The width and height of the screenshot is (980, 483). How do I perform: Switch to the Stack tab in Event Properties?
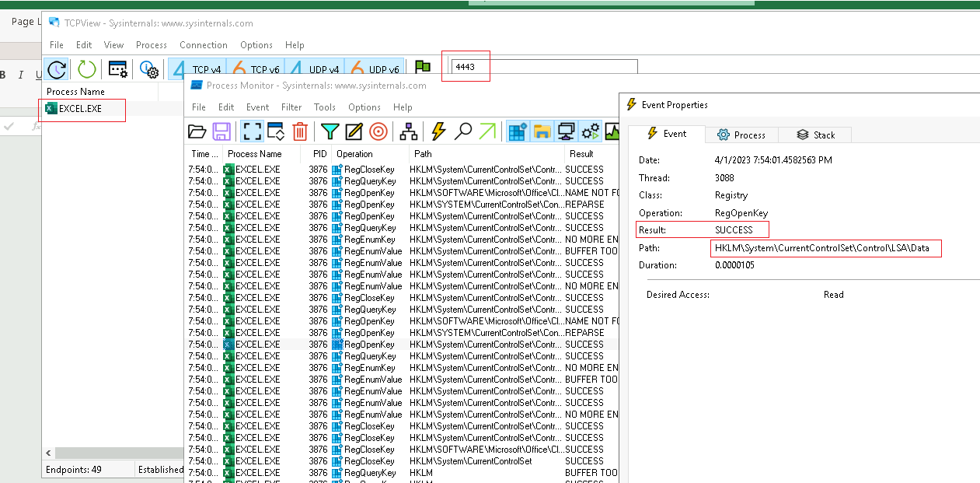(814, 135)
